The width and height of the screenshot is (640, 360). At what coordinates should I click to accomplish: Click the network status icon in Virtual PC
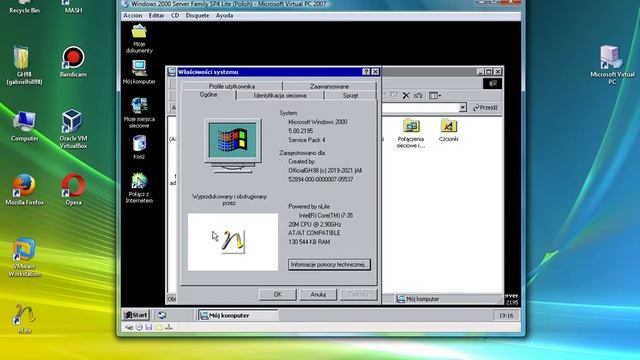pos(169,327)
